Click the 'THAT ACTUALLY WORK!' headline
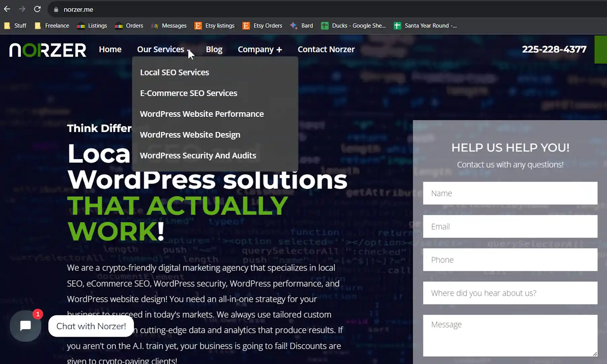The width and height of the screenshot is (607, 364). point(177,218)
